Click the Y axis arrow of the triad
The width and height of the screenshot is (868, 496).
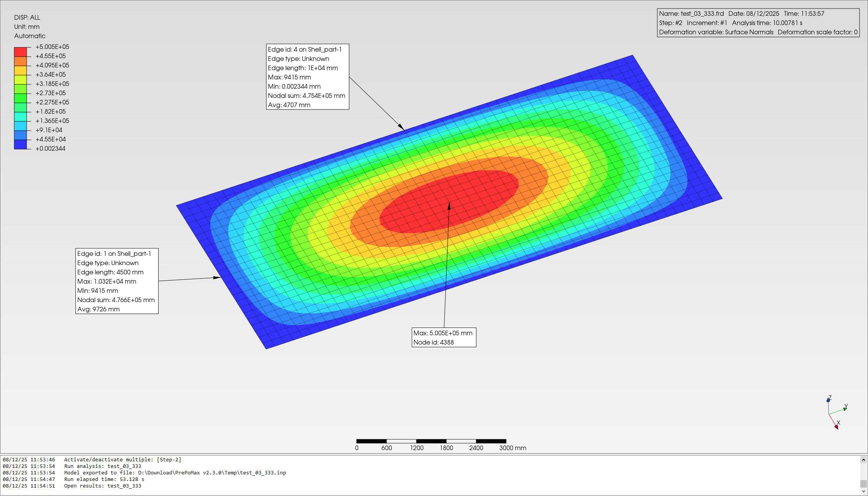coord(845,409)
